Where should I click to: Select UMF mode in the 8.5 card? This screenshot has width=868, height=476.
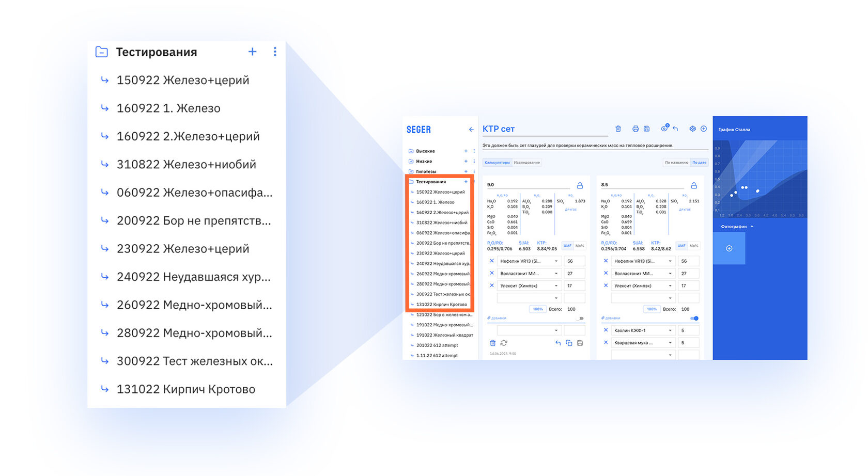(x=681, y=246)
